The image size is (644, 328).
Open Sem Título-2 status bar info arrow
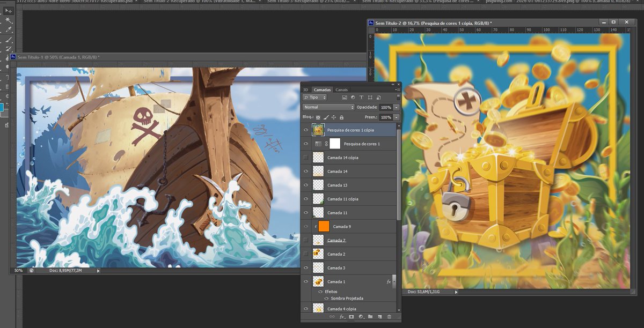(456, 292)
